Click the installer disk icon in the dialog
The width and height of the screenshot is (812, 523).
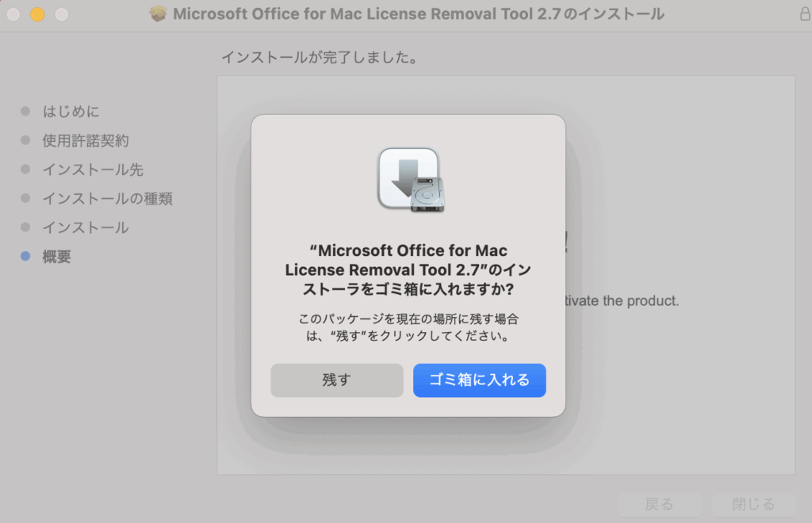[408, 180]
